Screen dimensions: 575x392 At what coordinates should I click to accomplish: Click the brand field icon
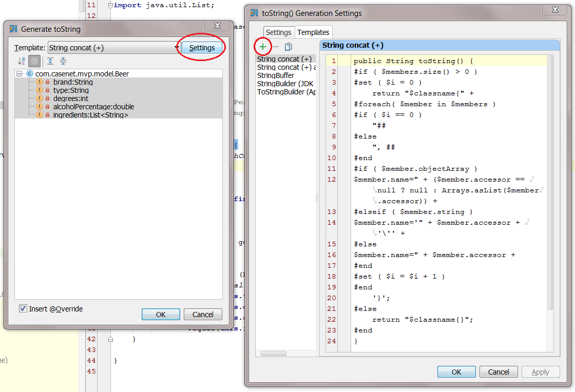(x=40, y=82)
